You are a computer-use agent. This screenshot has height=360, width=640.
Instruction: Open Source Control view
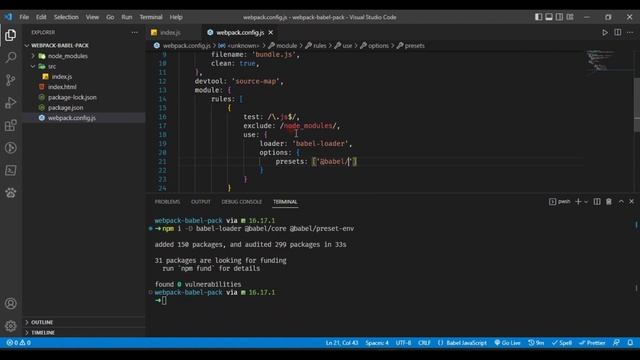pyautogui.click(x=11, y=80)
